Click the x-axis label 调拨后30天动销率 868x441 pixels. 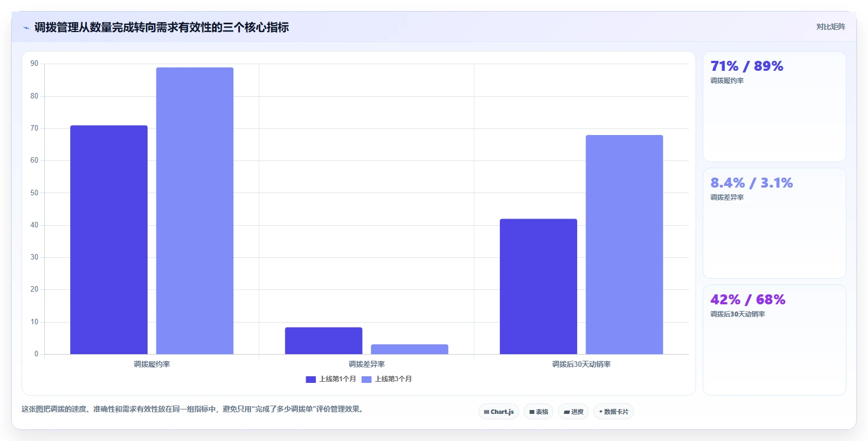point(581,364)
